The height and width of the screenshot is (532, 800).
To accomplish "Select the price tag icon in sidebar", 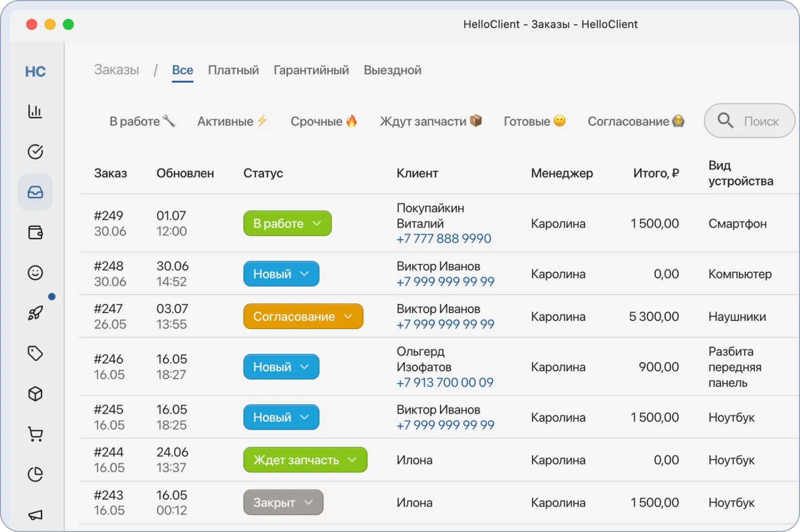I will click(x=35, y=353).
